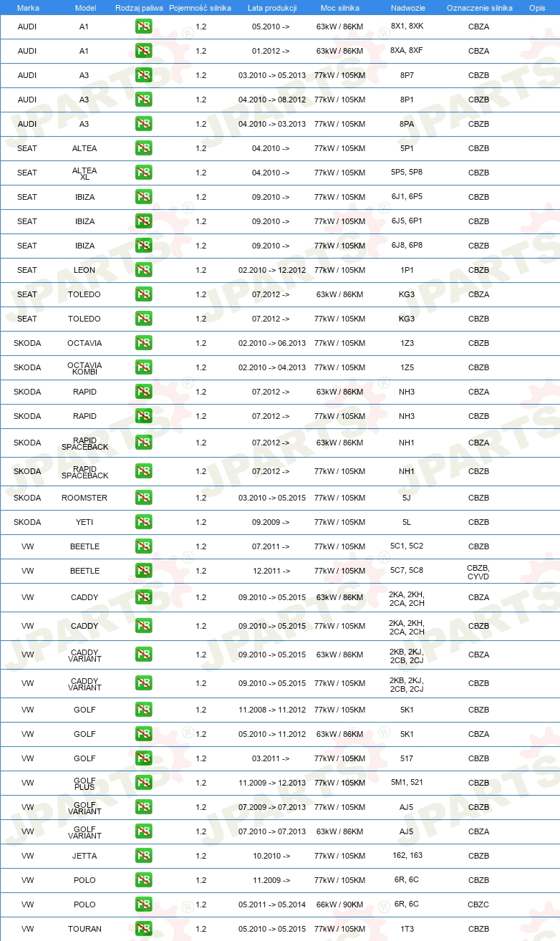Click the body code 162, 163

coord(407,856)
